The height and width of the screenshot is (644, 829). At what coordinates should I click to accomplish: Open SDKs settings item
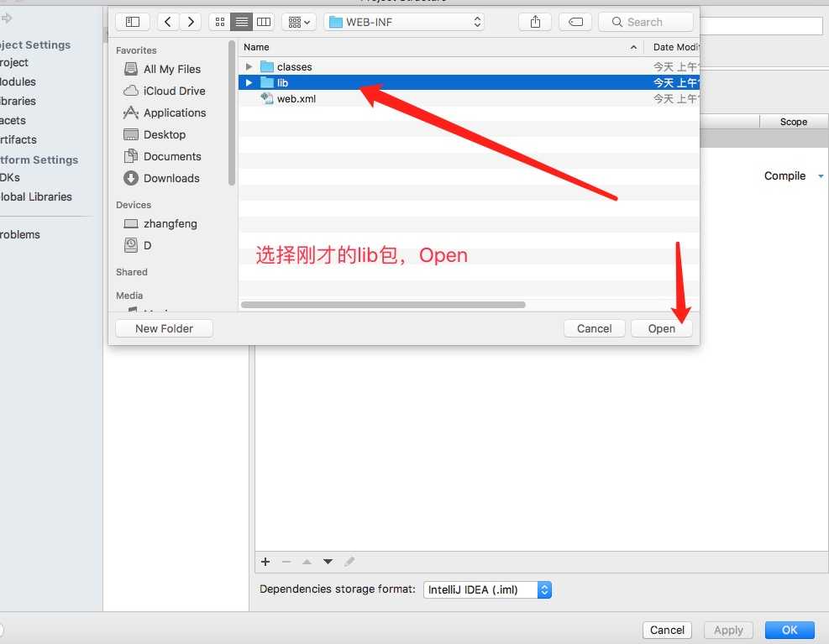[x=10, y=177]
